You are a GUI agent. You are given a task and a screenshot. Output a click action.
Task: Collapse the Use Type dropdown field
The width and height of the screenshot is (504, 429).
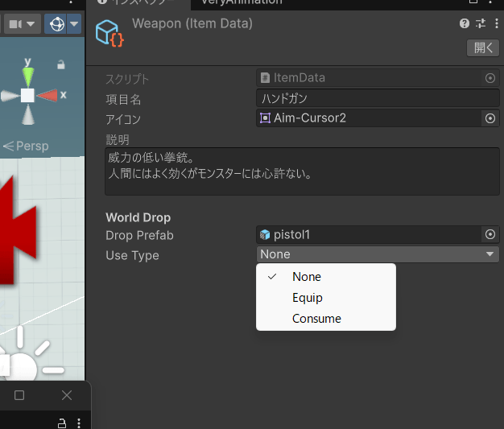(378, 254)
